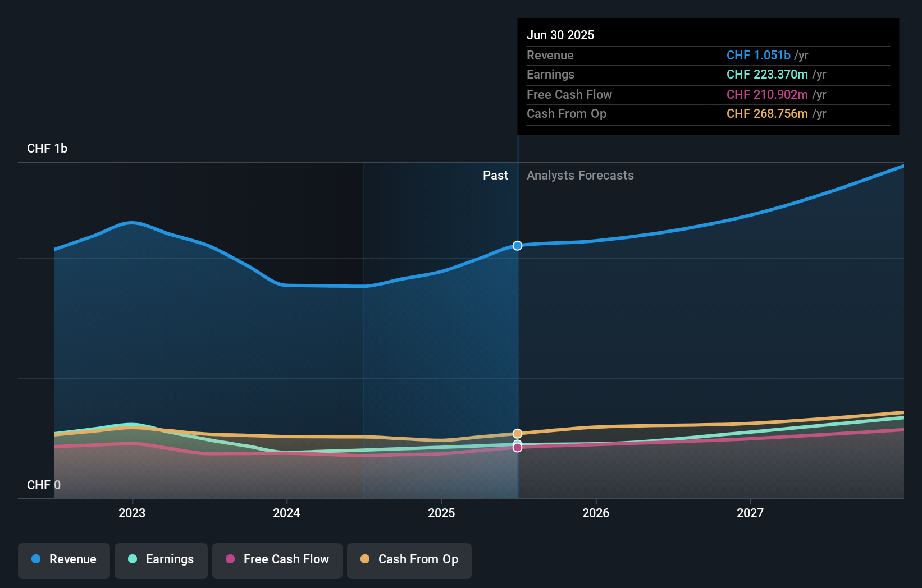
Task: Switch to the Analysts Forecasts section
Action: [580, 175]
